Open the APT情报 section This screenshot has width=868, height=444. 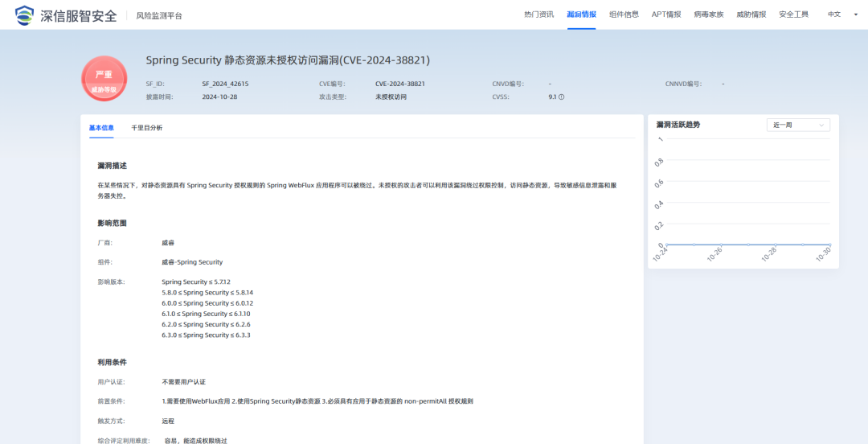[x=666, y=14]
